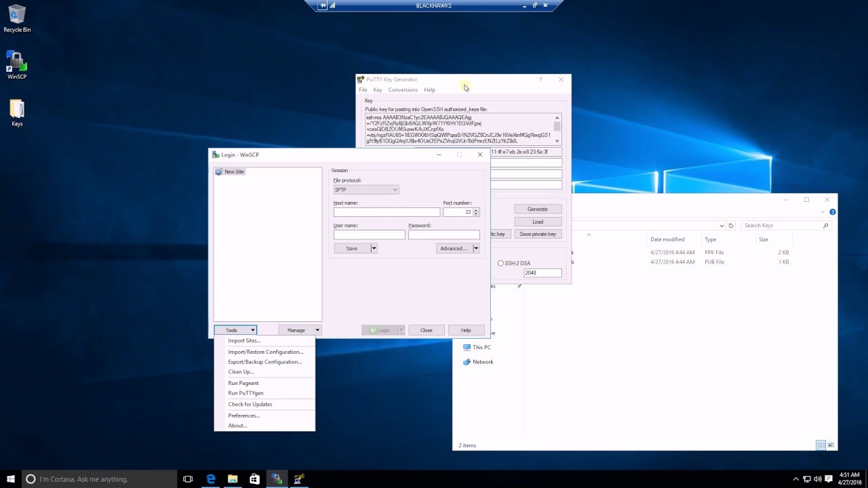This screenshot has width=868, height=488.
Task: Open the Login button dropdown arrow
Action: pos(401,330)
